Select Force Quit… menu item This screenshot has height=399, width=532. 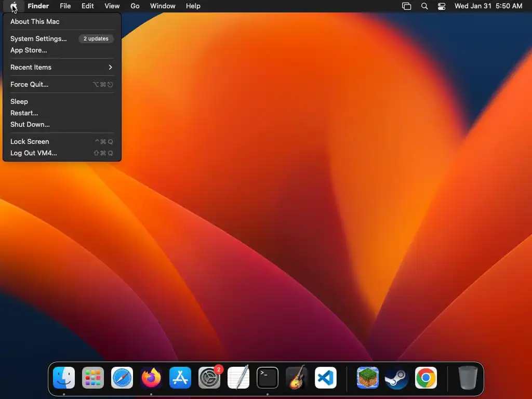pos(62,85)
